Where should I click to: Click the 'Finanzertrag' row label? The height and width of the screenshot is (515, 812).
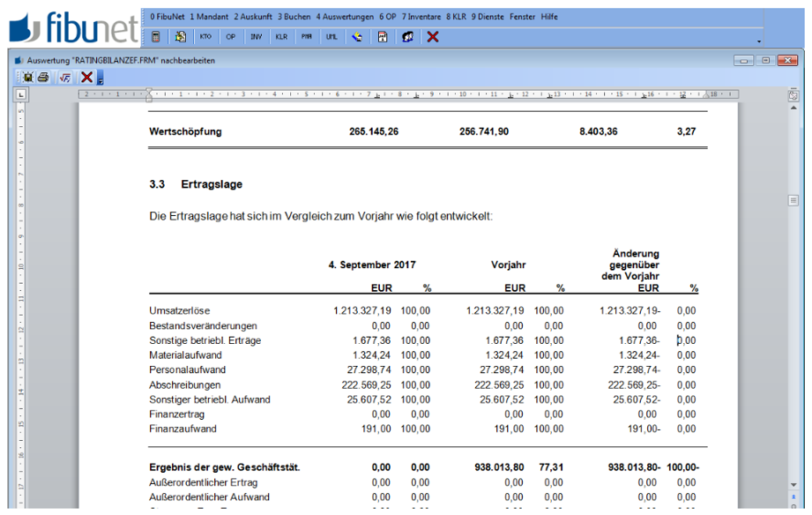click(x=176, y=414)
